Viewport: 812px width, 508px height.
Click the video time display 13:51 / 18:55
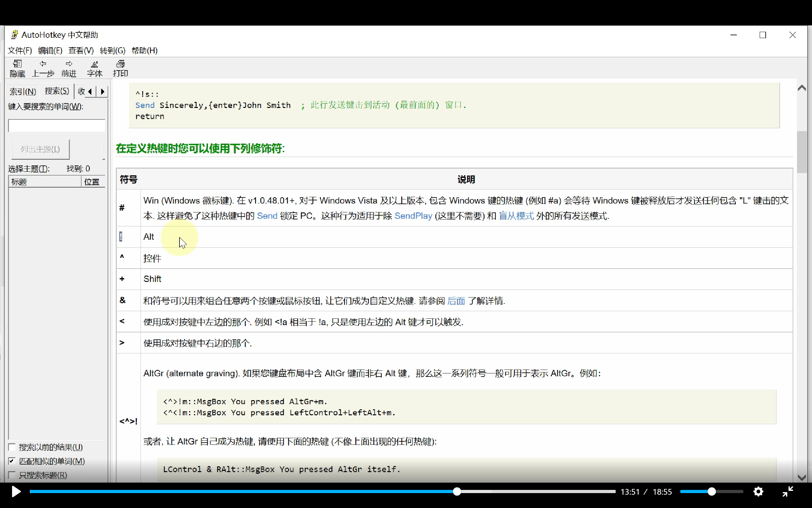coord(646,492)
